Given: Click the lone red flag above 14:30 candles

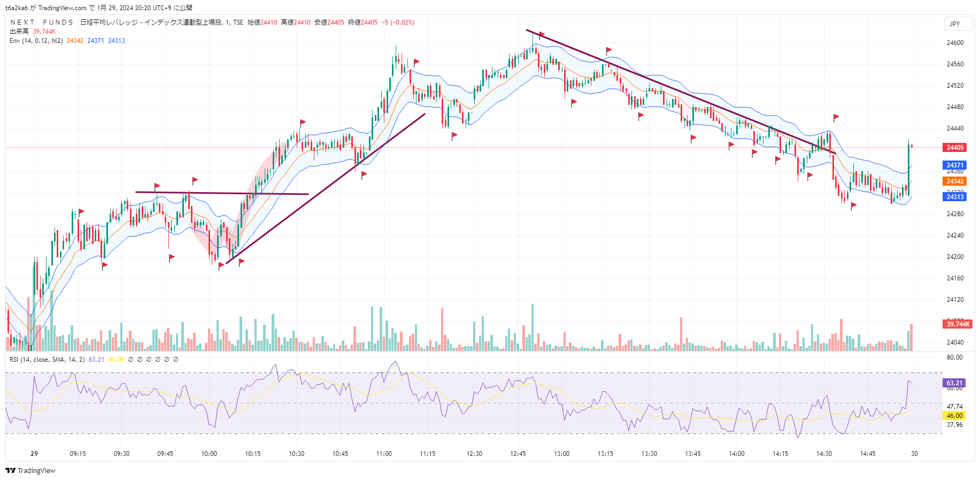Looking at the screenshot, I should 836,117.
